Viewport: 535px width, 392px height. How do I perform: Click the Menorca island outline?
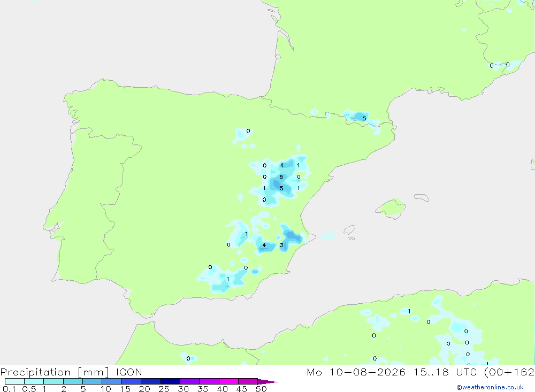422,197
